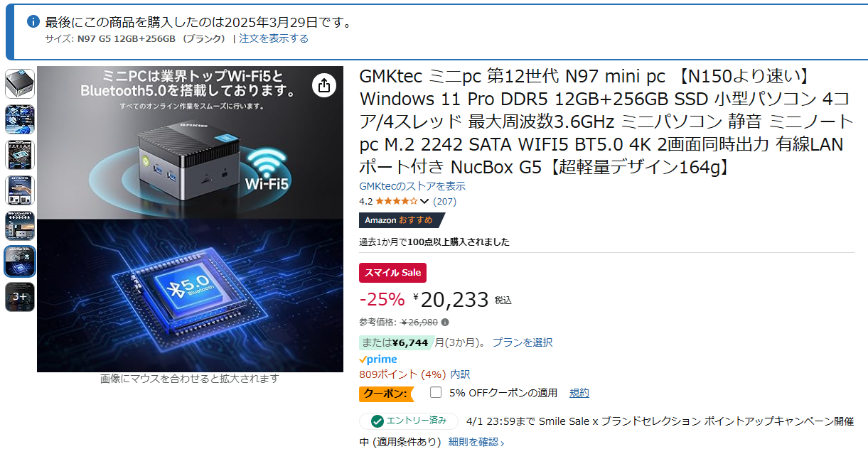This screenshot has width=868, height=449.
Task: Open 細則を確認 details chevron link
Action: (476, 442)
